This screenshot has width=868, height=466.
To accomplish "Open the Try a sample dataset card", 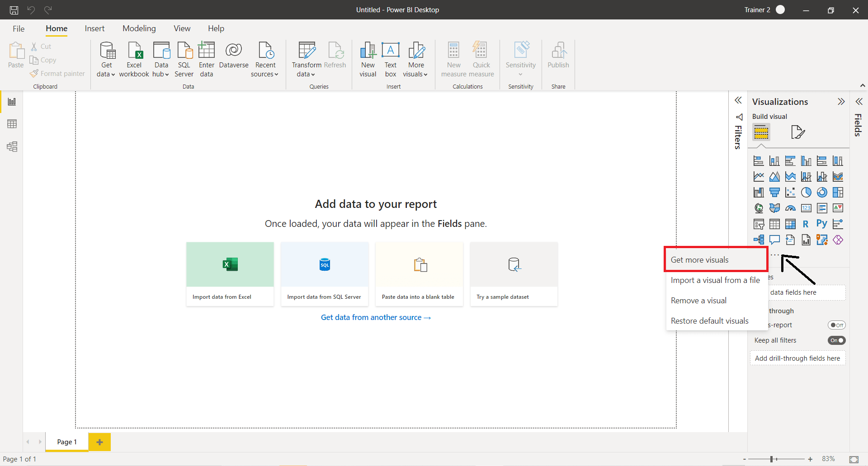I will pos(514,273).
